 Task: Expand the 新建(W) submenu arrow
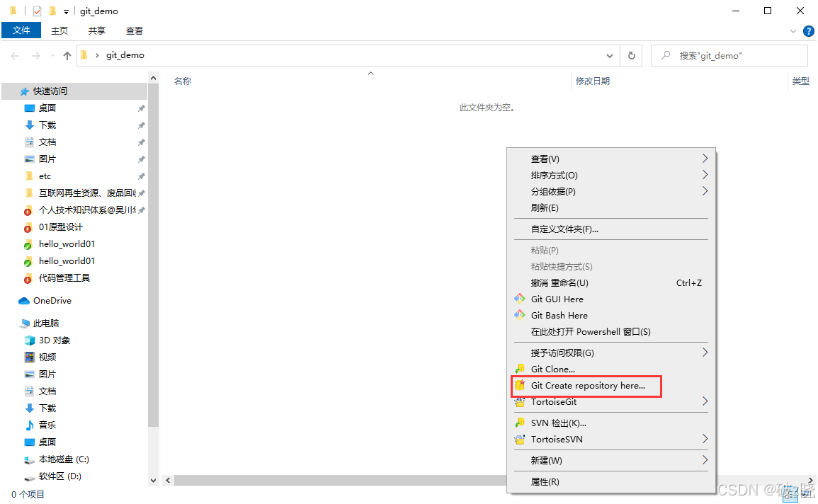pyautogui.click(x=705, y=460)
